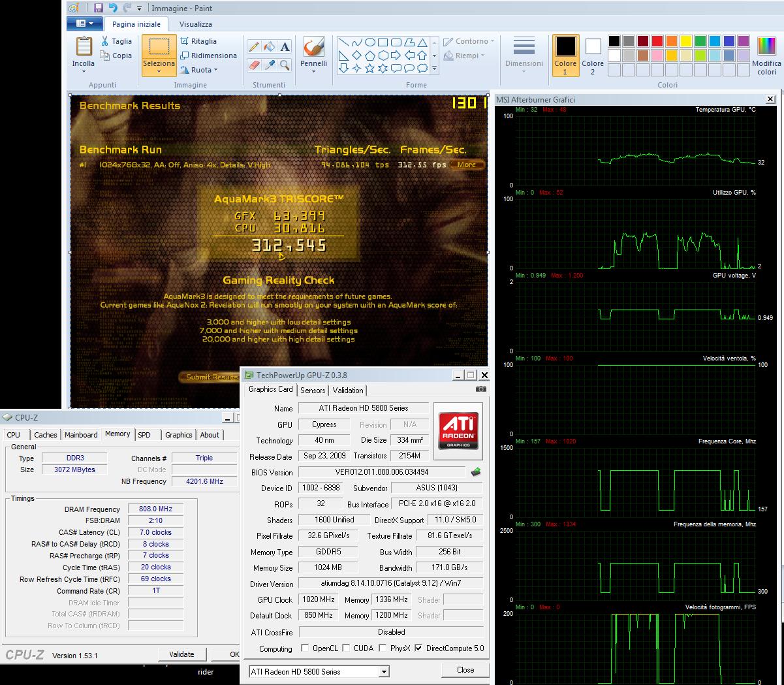Select the Oval shape
This screenshot has height=685, width=784.
370,42
